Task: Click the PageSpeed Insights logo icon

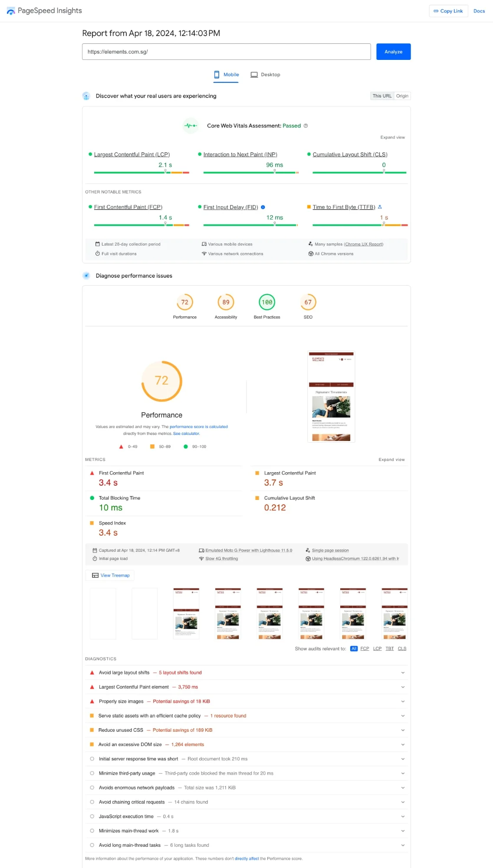Action: 11,11
